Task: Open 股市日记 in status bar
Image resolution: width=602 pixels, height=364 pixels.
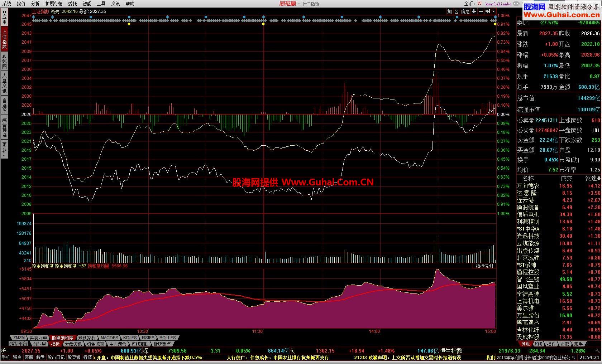Action: (x=56, y=357)
